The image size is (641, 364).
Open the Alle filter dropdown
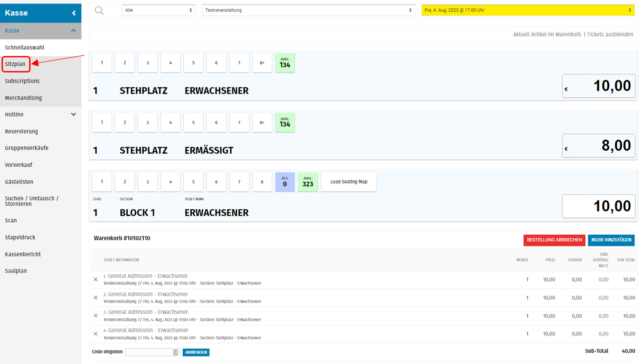[158, 10]
